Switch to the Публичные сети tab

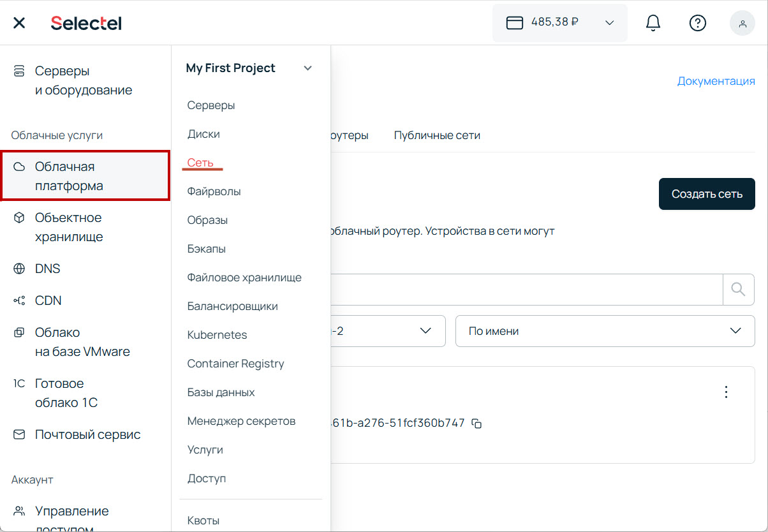pyautogui.click(x=437, y=135)
